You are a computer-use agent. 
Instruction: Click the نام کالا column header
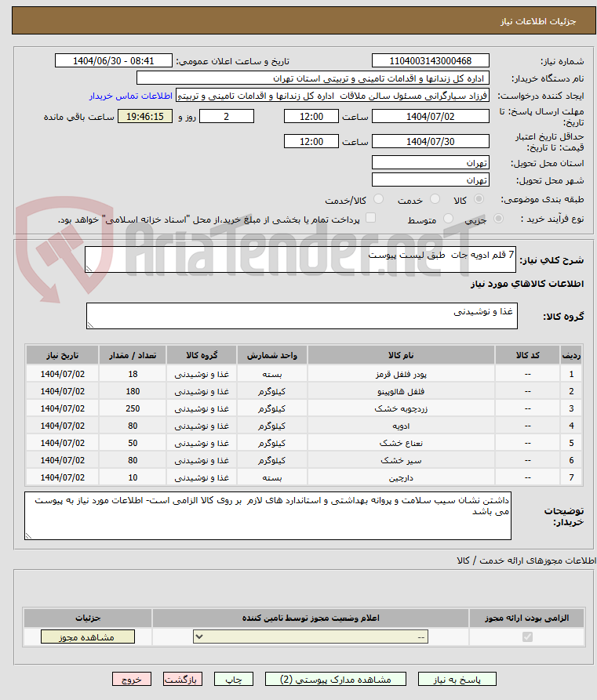click(x=401, y=355)
